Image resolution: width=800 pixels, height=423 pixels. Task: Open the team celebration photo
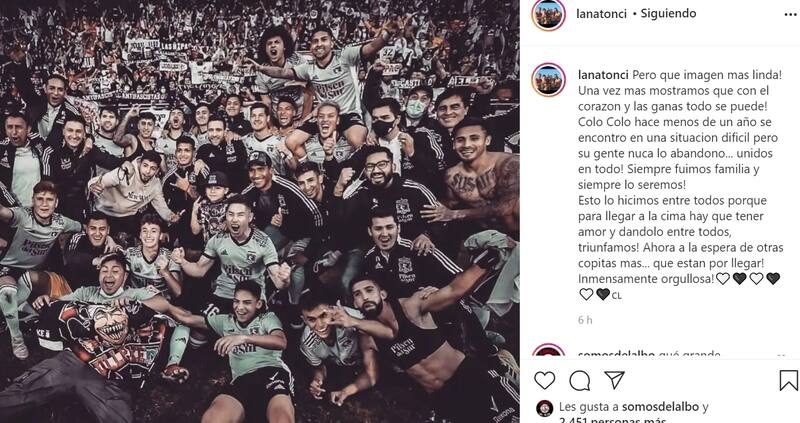point(260,211)
